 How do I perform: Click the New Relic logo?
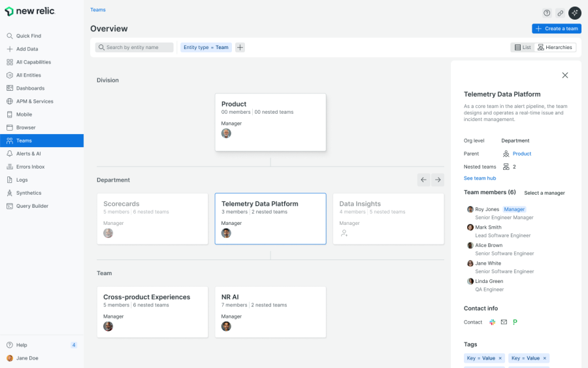point(30,11)
